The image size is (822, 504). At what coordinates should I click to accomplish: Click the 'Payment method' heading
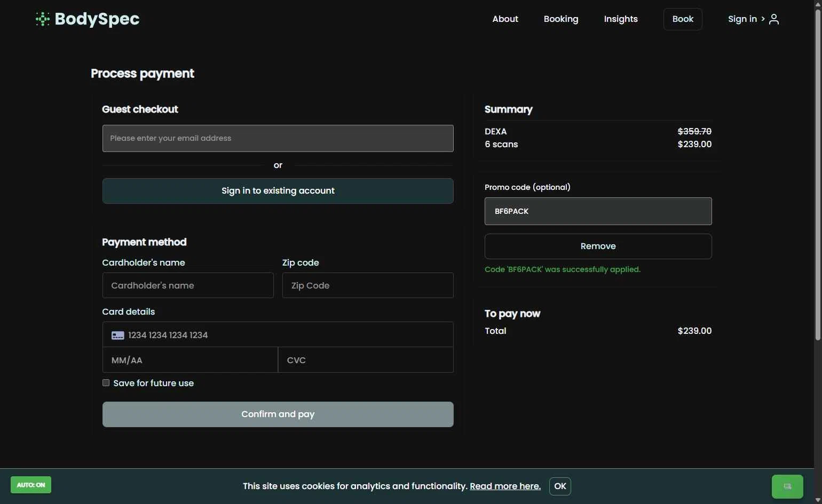click(x=144, y=242)
